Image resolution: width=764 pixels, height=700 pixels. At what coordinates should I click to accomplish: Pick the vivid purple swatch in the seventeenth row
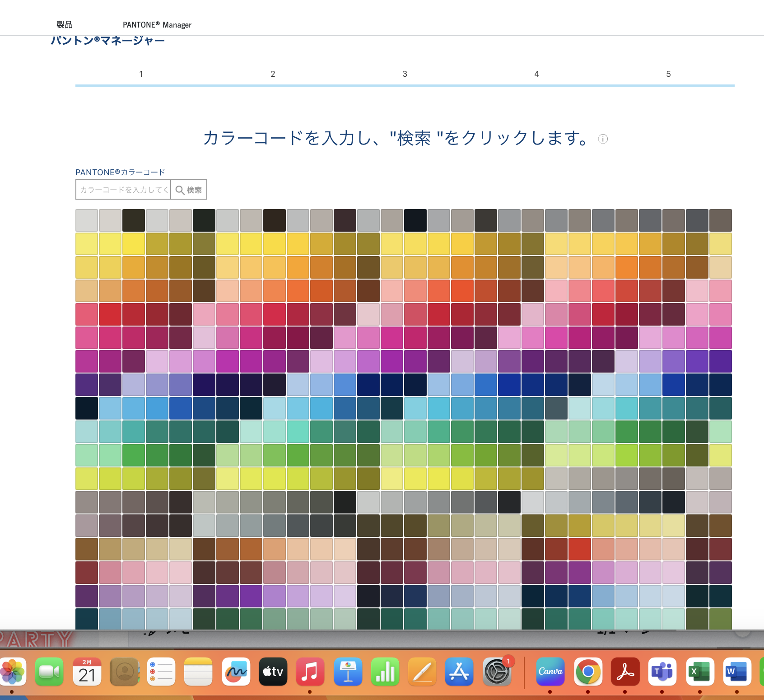251,596
